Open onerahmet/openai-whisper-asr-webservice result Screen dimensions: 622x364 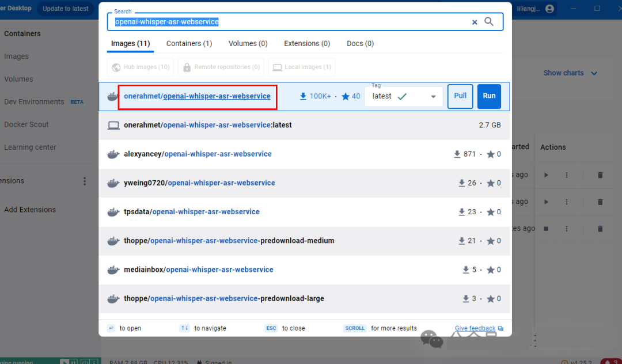[197, 96]
